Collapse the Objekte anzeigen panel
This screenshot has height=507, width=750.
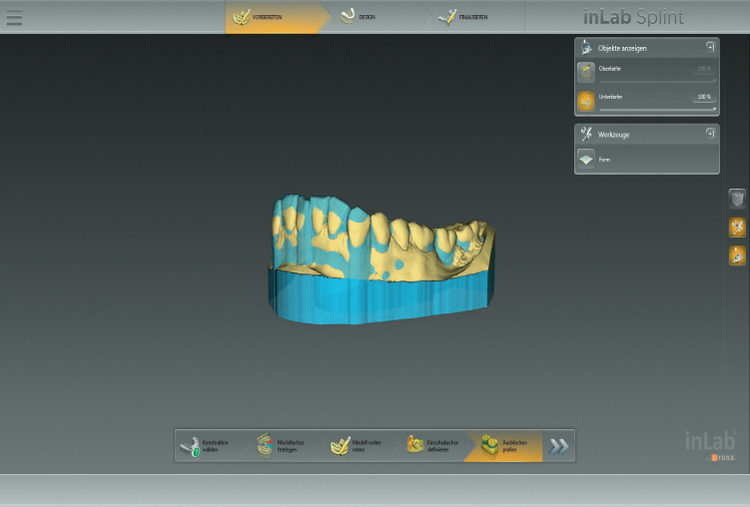709,46
